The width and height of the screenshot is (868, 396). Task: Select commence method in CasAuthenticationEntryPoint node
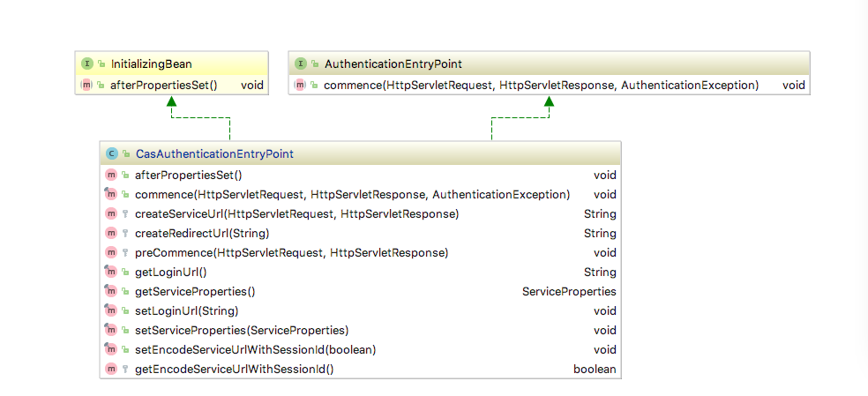coord(353,195)
